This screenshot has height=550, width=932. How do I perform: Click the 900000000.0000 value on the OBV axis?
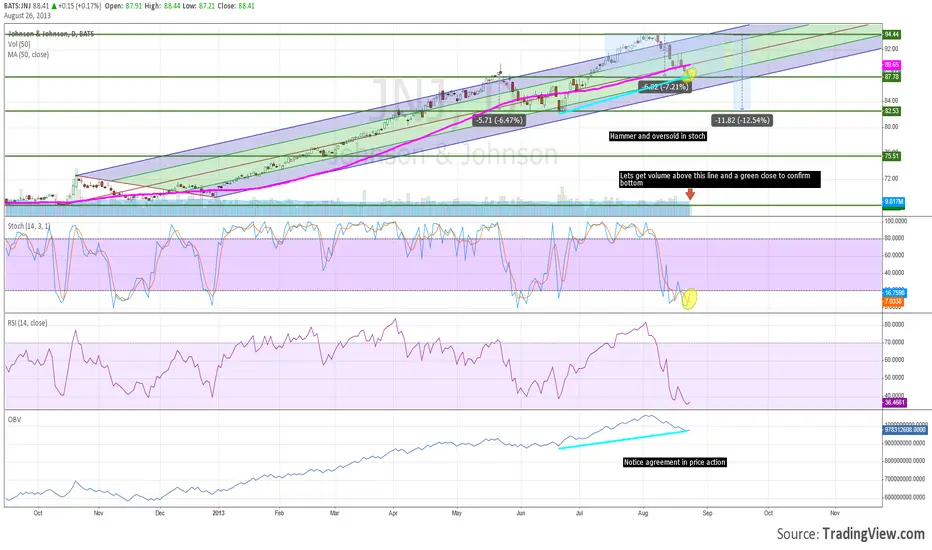(905, 443)
